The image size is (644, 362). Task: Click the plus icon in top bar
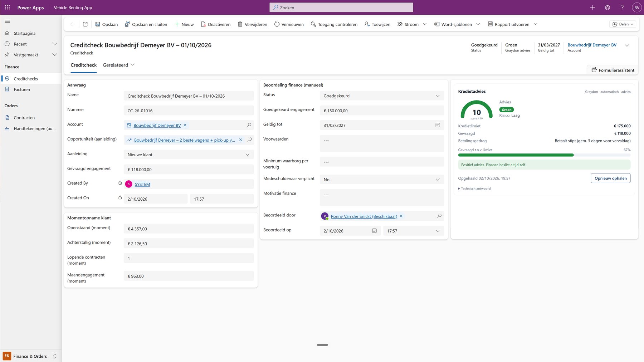click(593, 7)
